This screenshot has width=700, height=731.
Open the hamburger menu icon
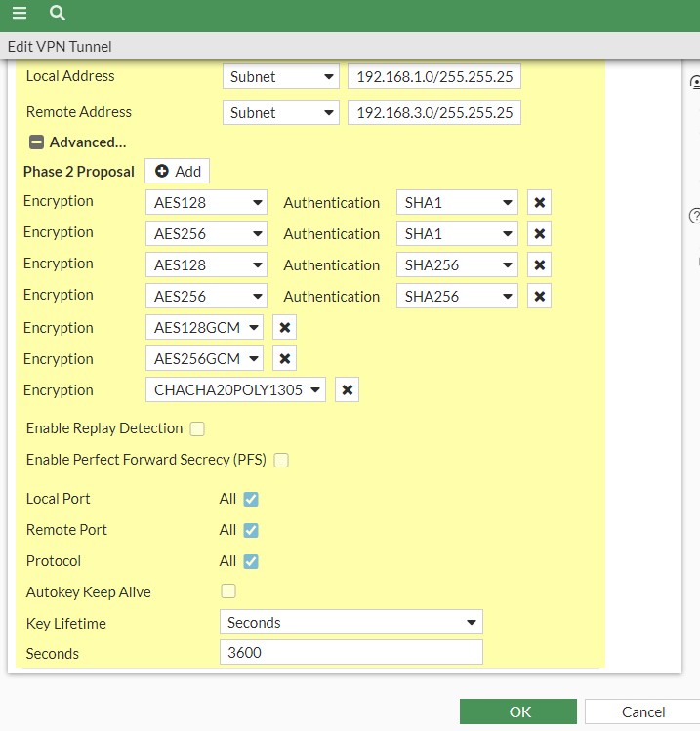[x=20, y=13]
